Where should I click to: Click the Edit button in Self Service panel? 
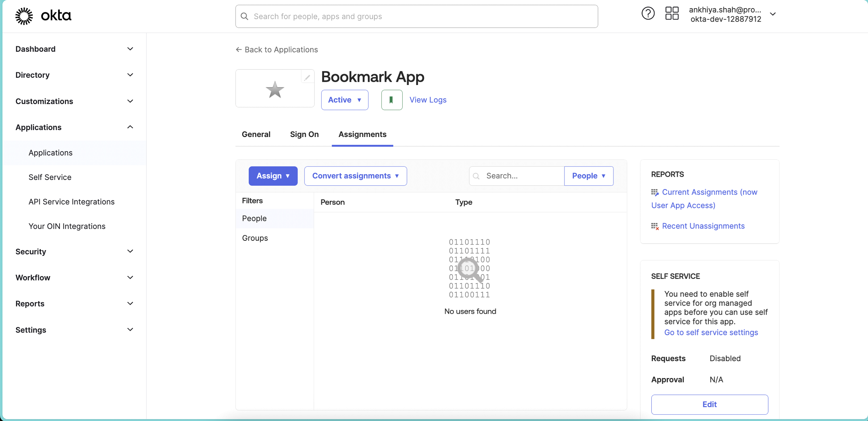[709, 404]
